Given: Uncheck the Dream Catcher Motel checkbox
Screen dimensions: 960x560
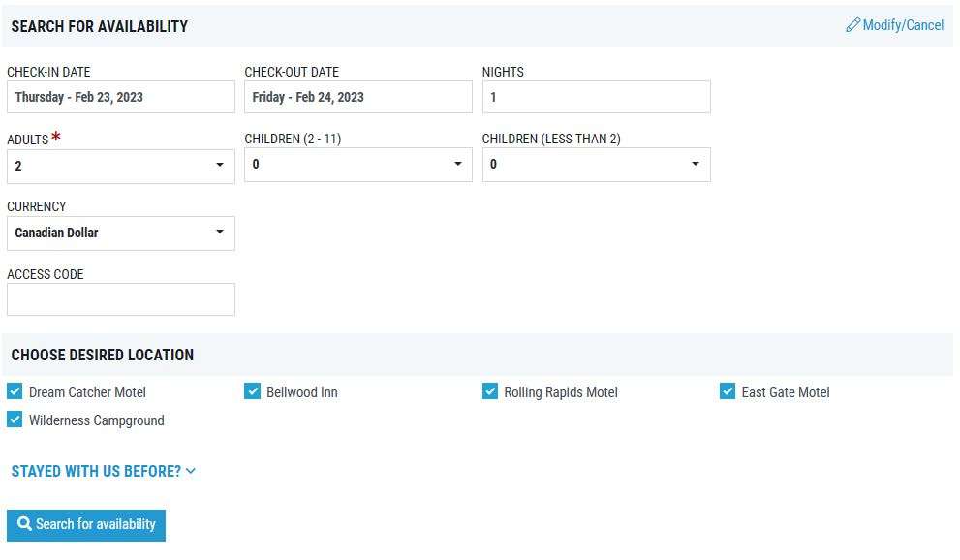Looking at the screenshot, I should pos(15,391).
